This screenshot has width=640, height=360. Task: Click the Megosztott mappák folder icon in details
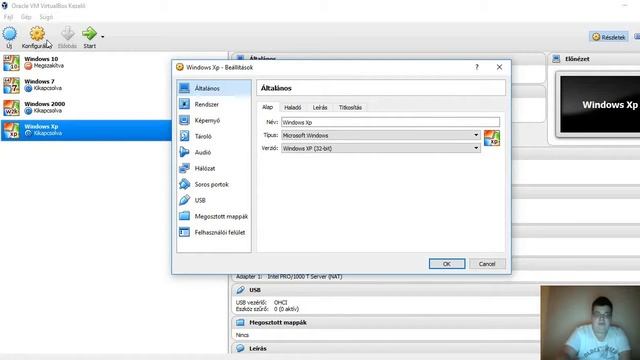(240, 322)
